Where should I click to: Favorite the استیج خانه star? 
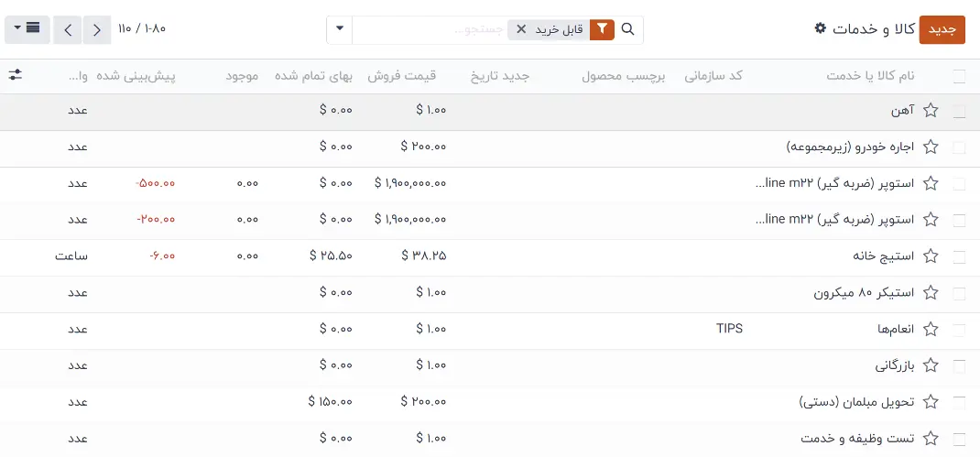pyautogui.click(x=931, y=256)
